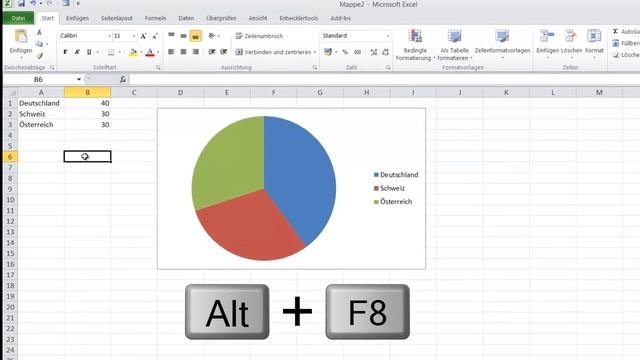This screenshot has height=360, width=640.
Task: Switch to the Seitenlayout tab
Action: point(117,18)
